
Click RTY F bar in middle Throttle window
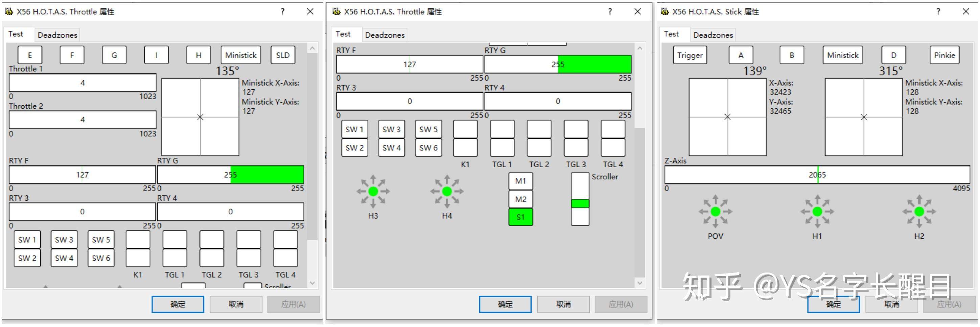click(410, 64)
